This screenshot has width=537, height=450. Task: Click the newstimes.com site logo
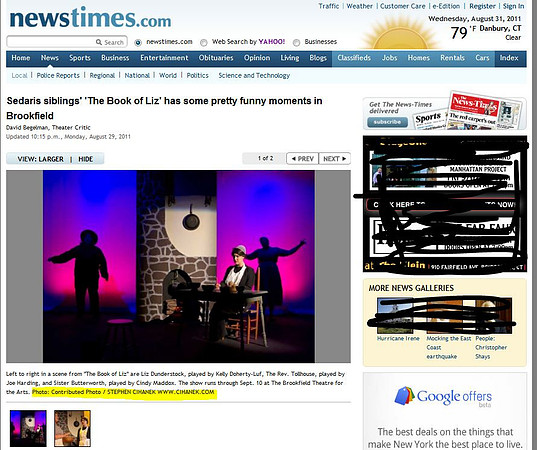[x=90, y=18]
